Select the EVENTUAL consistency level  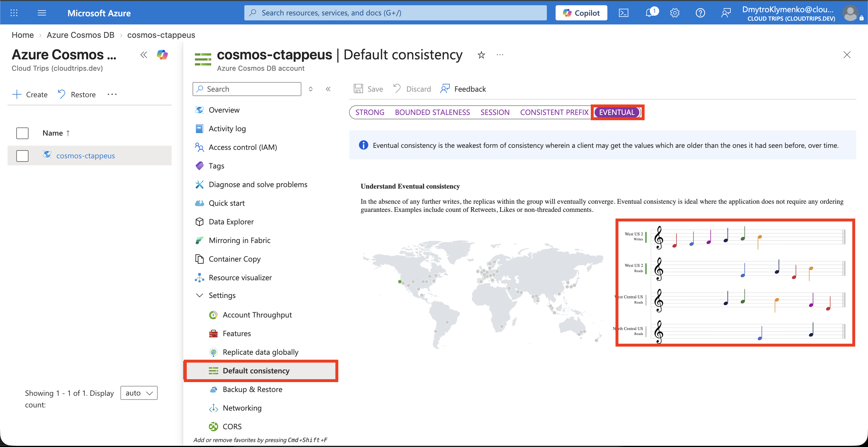pos(617,112)
